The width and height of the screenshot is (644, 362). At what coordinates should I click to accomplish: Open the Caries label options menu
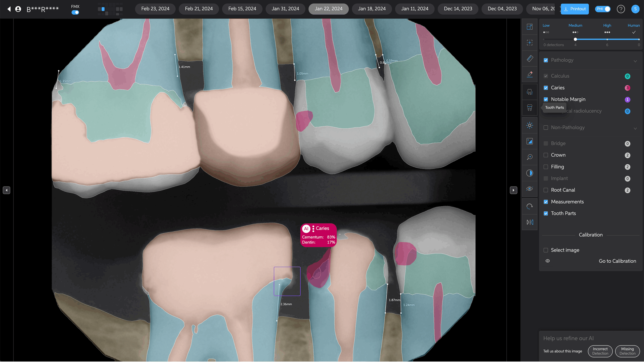[313, 229]
